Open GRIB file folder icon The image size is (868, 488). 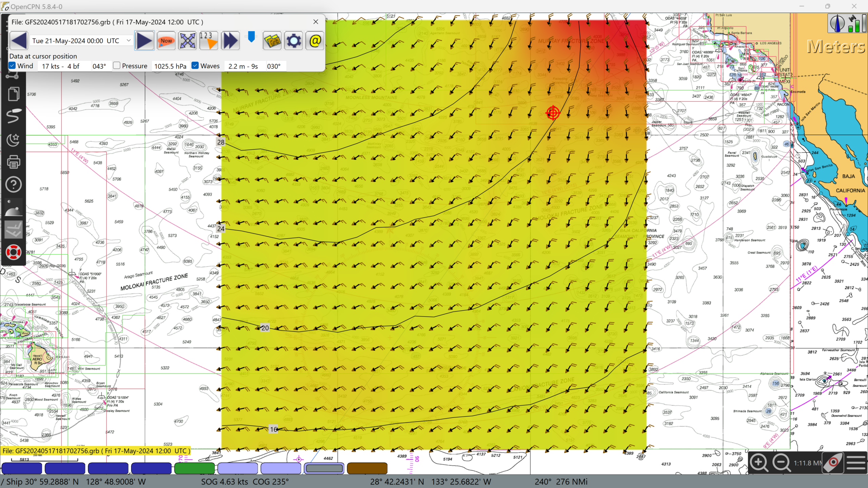[x=272, y=41]
